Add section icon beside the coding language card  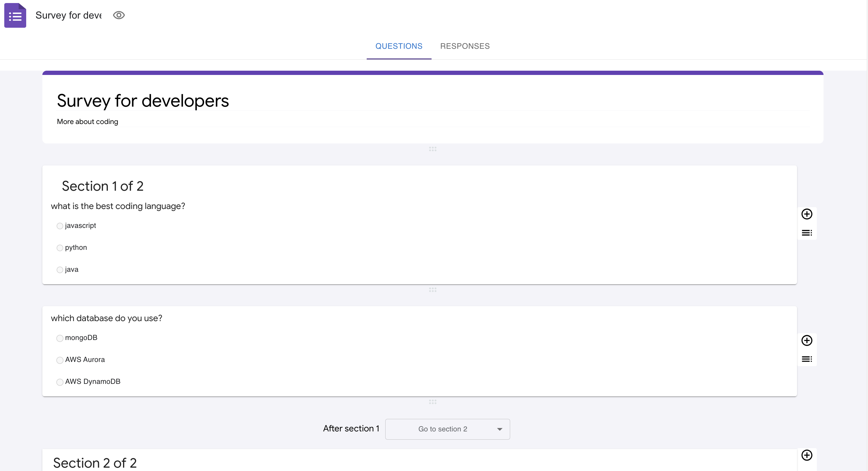tap(807, 233)
